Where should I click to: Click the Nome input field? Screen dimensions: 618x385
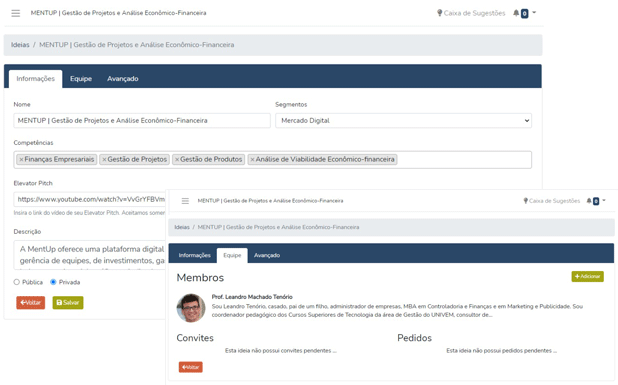142,121
